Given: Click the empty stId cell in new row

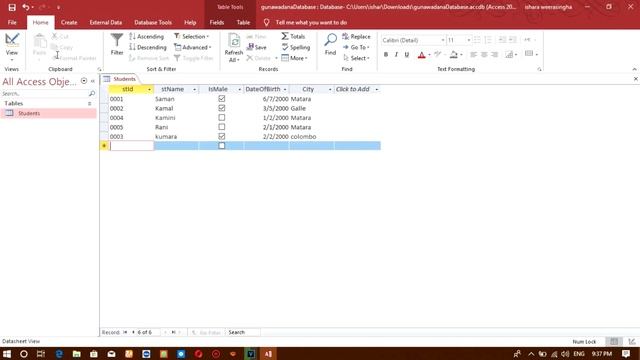Looking at the screenshot, I should click(131, 146).
